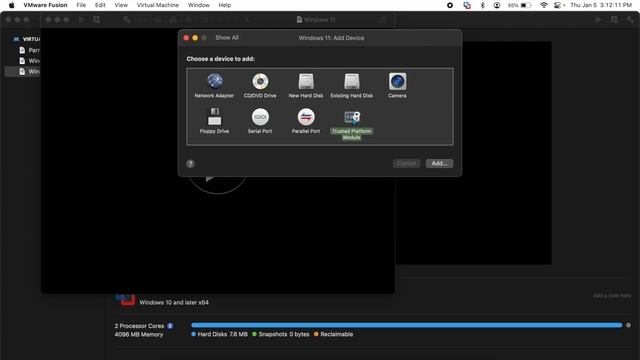
Task: Open the help question mark button
Action: [190, 164]
